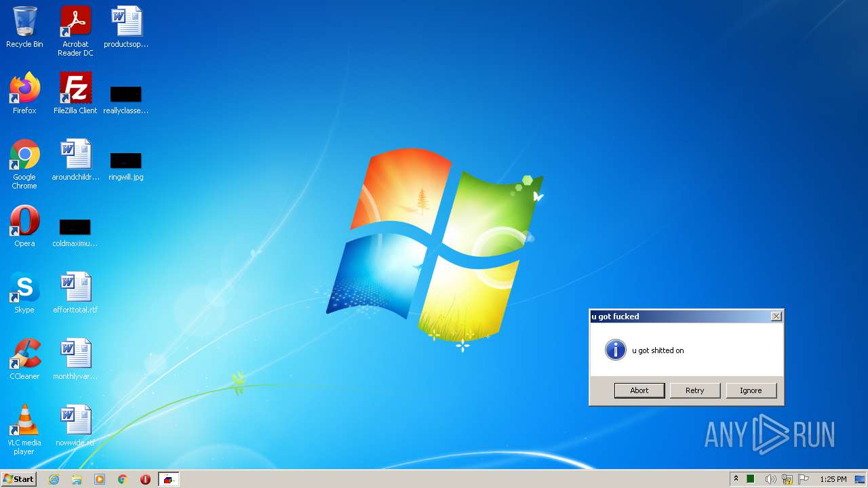Image resolution: width=868 pixels, height=488 pixels.
Task: Open the VLC media player shortcut
Action: 24,430
